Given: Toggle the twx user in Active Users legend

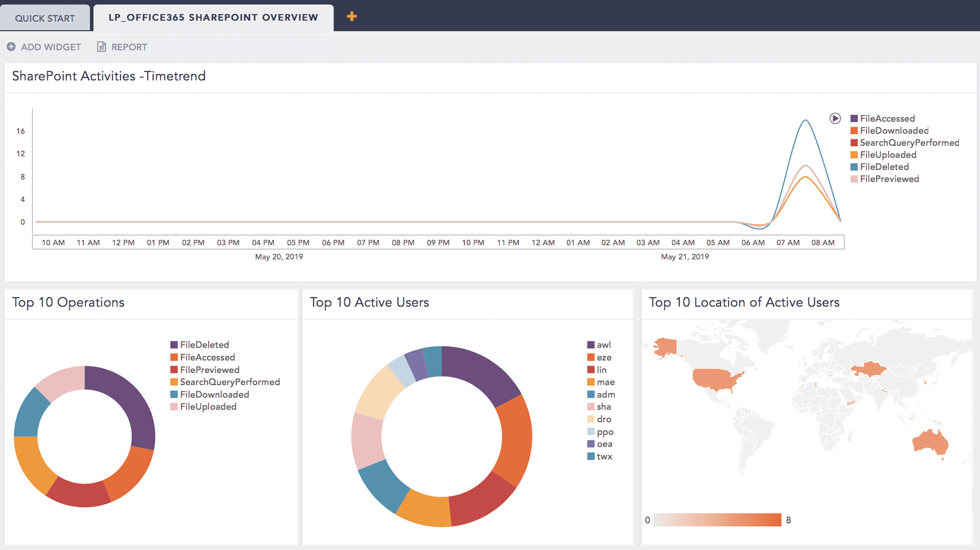Looking at the screenshot, I should coord(591,456).
